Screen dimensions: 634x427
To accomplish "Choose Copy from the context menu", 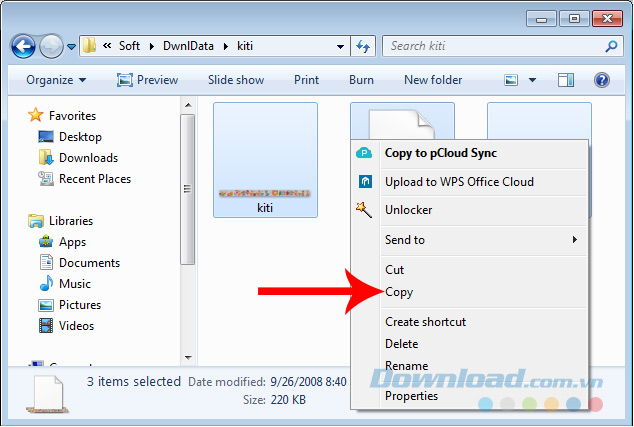I will tap(469, 292).
